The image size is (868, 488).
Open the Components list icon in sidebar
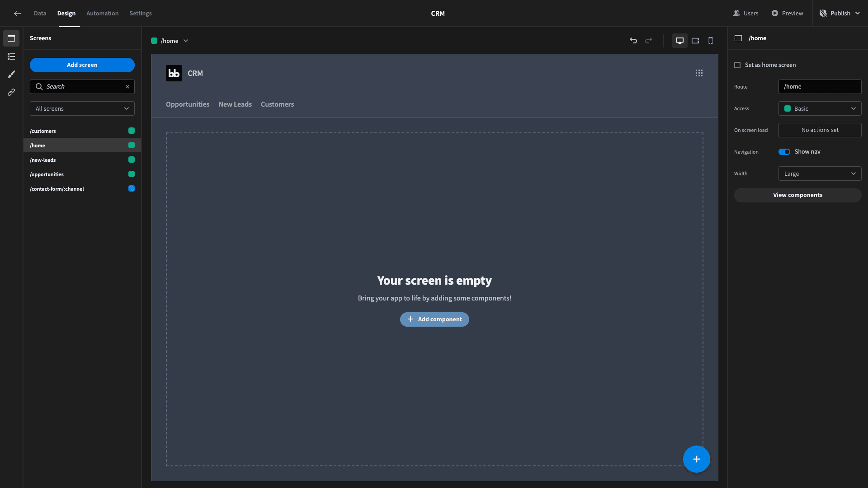coord(11,56)
